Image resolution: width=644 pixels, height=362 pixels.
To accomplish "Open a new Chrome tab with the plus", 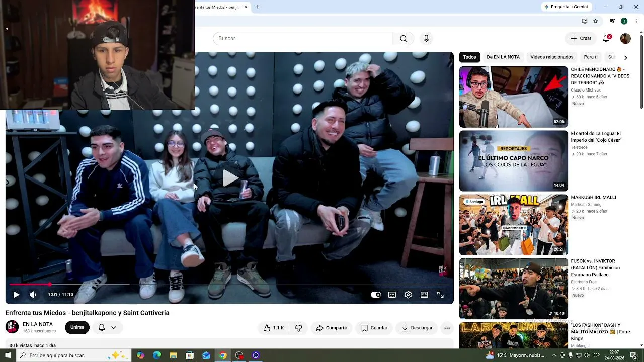I will [x=258, y=7].
